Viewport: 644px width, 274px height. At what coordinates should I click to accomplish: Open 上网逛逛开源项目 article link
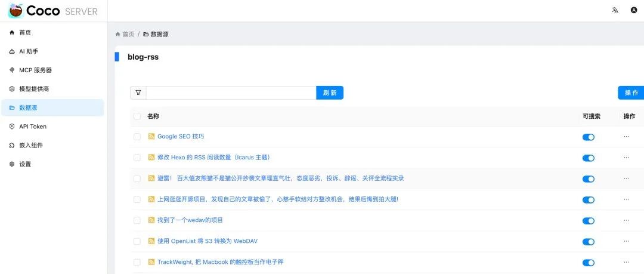(x=278, y=199)
